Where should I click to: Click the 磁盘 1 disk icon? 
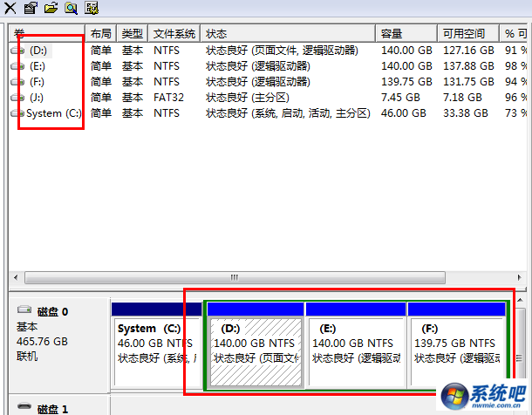pyautogui.click(x=24, y=406)
